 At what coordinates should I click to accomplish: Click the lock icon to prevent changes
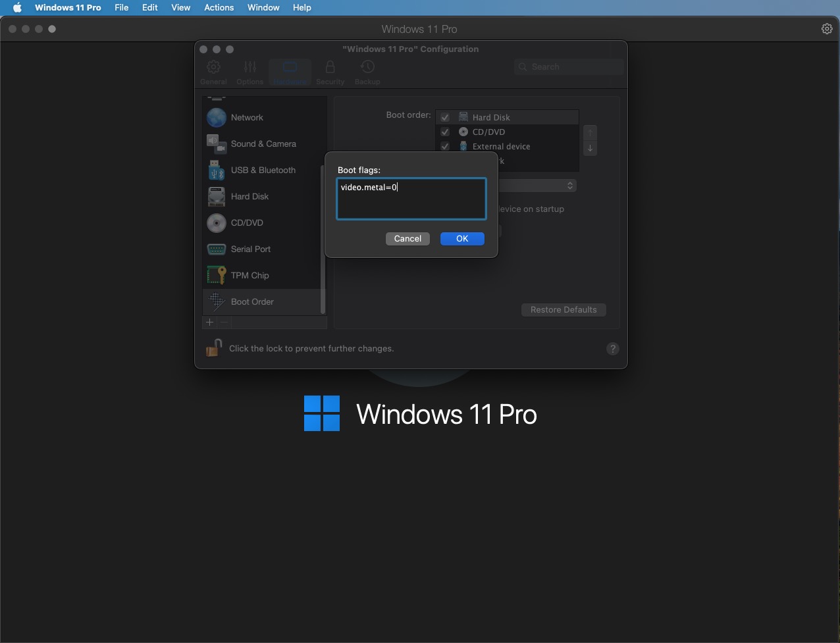coord(213,347)
